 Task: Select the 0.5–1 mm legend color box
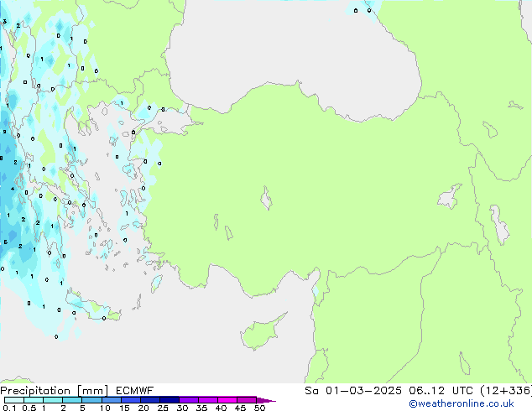(x=34, y=400)
